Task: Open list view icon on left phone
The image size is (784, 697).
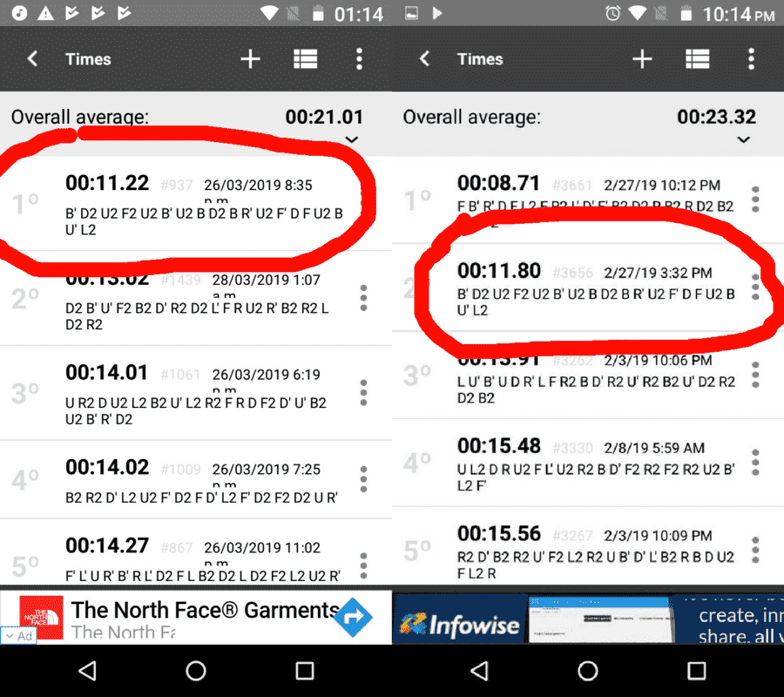Action: point(305,59)
